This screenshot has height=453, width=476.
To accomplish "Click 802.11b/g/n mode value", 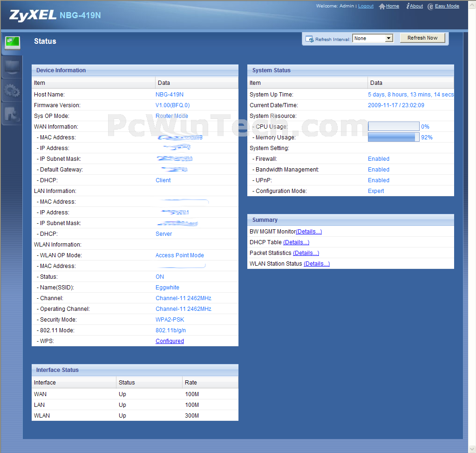I will tap(170, 330).
